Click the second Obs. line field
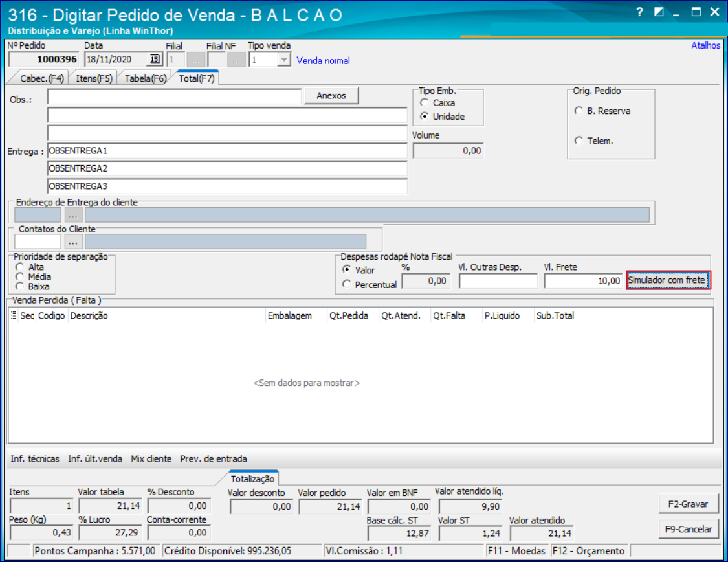This screenshot has width=728, height=562. (227, 115)
